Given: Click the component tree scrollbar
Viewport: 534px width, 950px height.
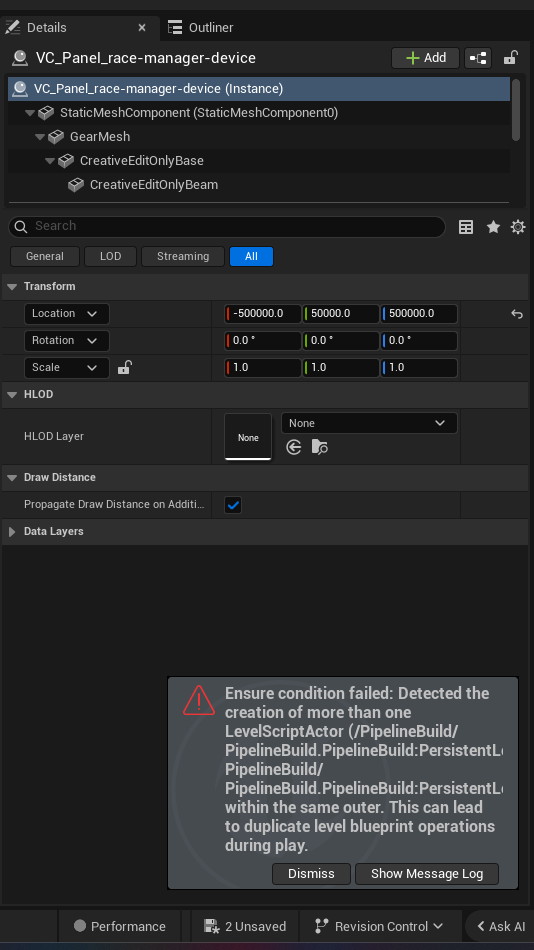Looking at the screenshot, I should (x=516, y=109).
